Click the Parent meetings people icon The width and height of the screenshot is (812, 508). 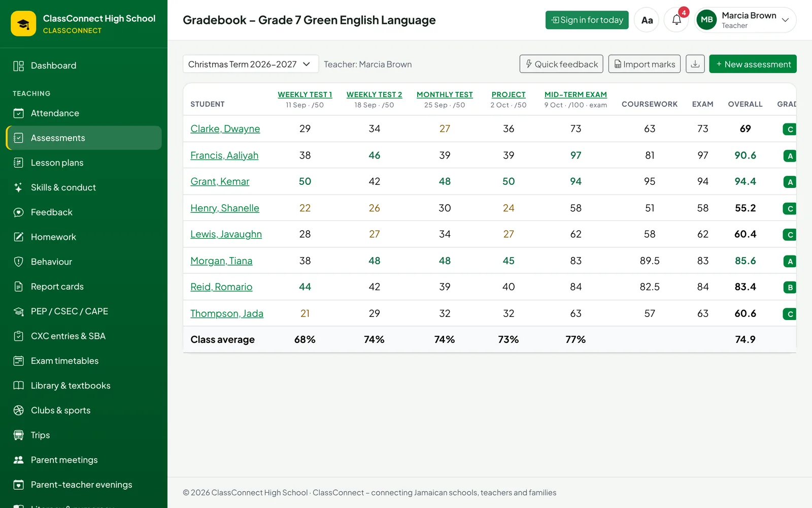tap(19, 460)
